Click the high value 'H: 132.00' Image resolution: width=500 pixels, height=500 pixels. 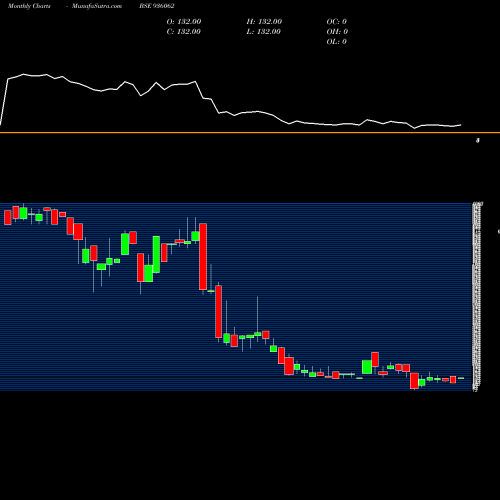tap(264, 22)
